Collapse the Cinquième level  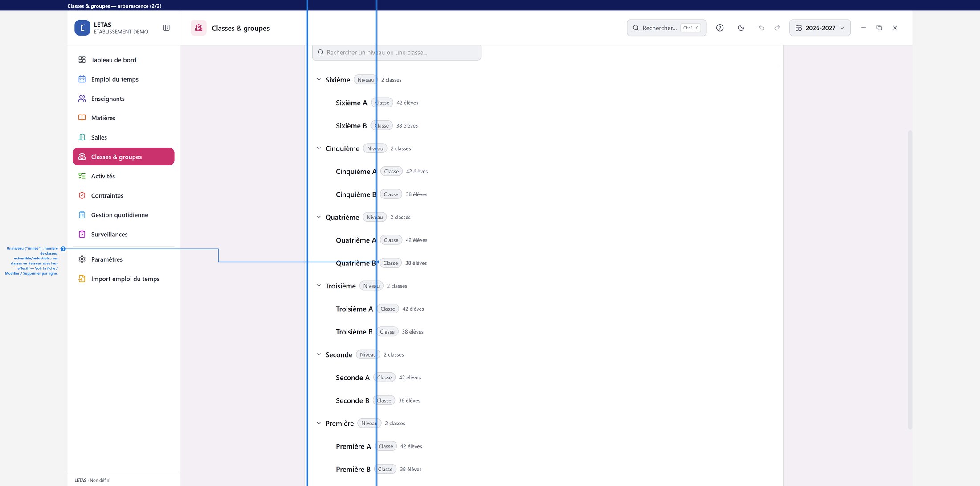[319, 148]
